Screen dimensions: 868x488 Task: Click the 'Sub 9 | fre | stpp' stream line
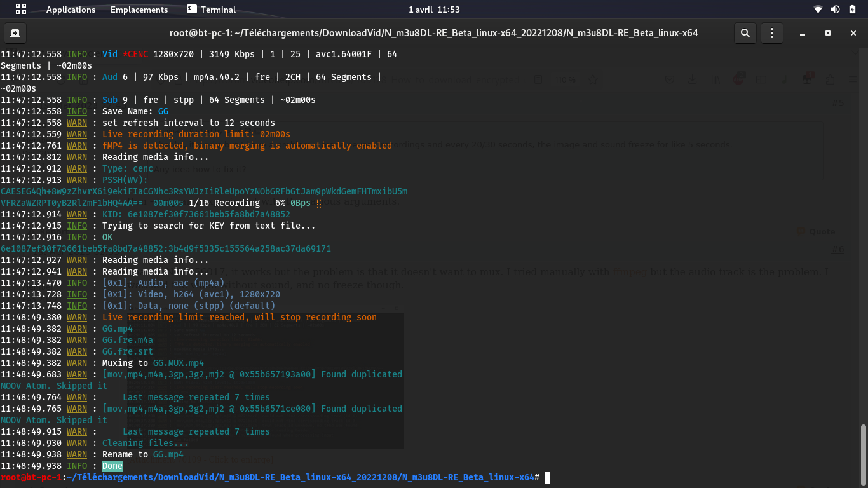coord(209,100)
